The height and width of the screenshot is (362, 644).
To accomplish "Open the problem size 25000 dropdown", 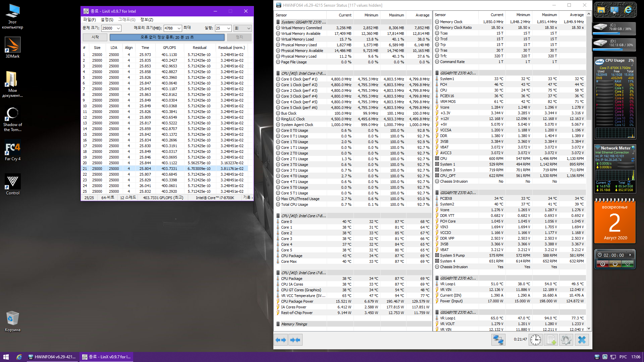I will pos(118,28).
